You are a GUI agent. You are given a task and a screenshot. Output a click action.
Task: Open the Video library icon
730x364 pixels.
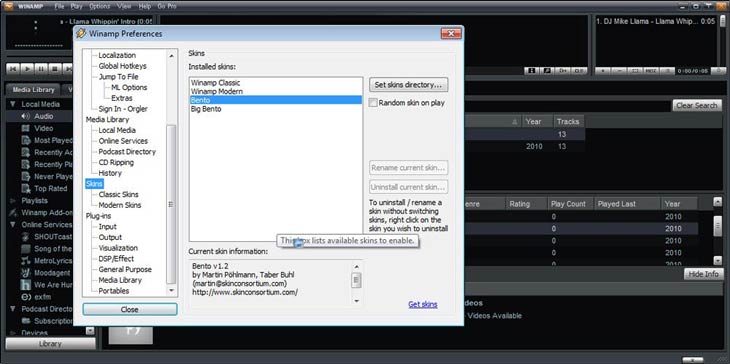pyautogui.click(x=26, y=128)
